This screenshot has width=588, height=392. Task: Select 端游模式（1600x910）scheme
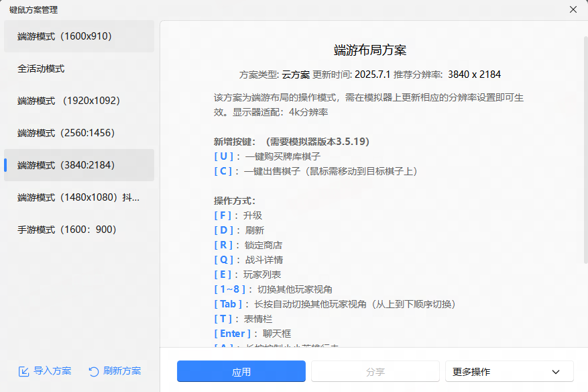pyautogui.click(x=79, y=36)
